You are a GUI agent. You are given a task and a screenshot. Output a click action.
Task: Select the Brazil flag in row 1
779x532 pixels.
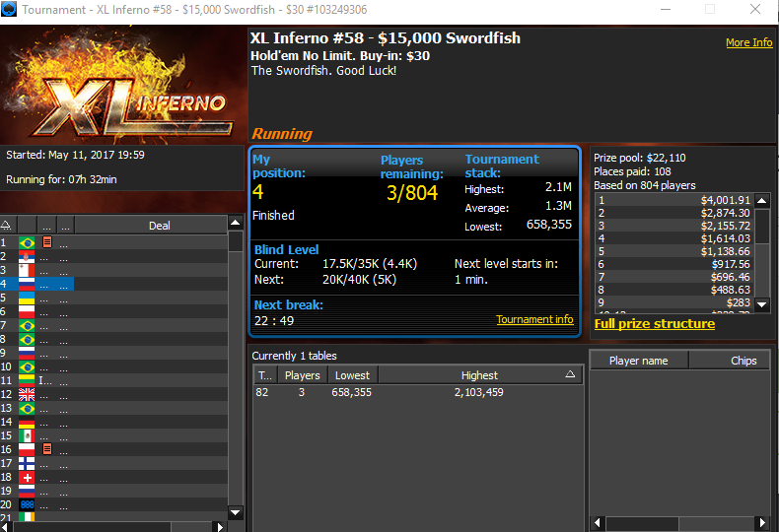tap(27, 242)
